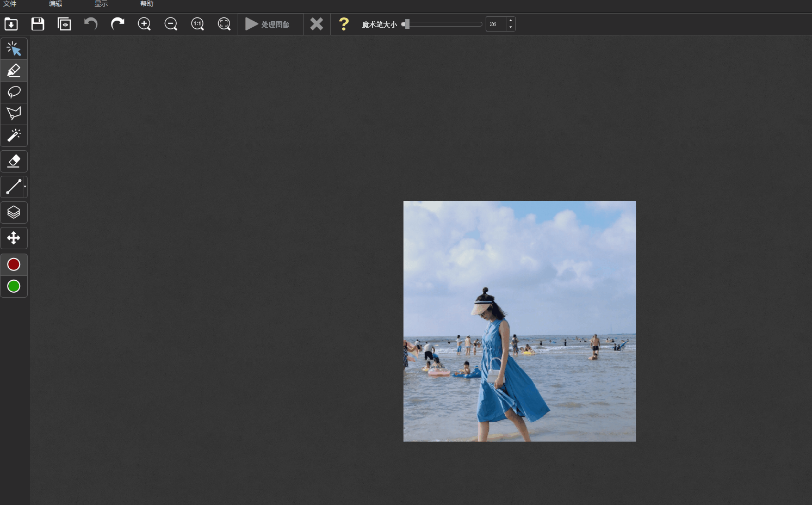Open the 显示 menu
Image resolution: width=812 pixels, height=505 pixels.
pos(101,4)
